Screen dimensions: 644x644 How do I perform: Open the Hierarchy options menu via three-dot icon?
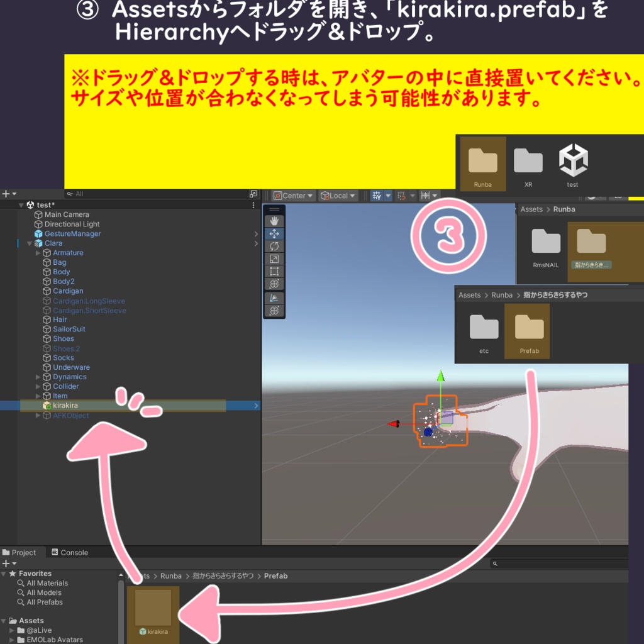[x=254, y=204]
